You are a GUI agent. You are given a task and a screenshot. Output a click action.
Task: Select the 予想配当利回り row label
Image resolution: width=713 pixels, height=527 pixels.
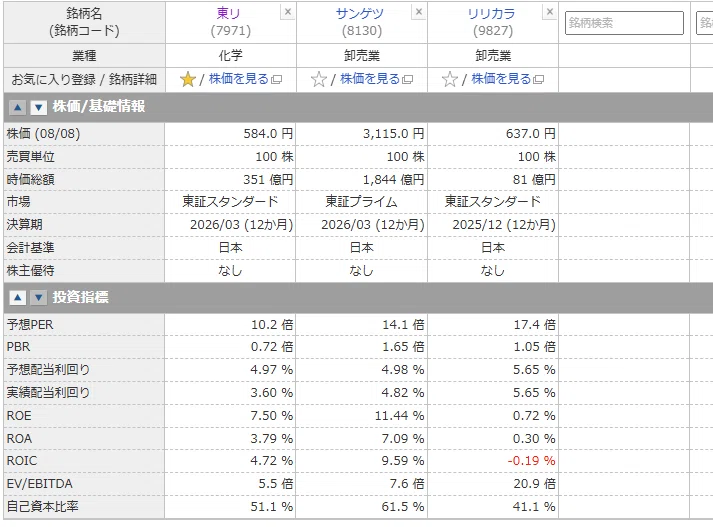[x=49, y=370]
